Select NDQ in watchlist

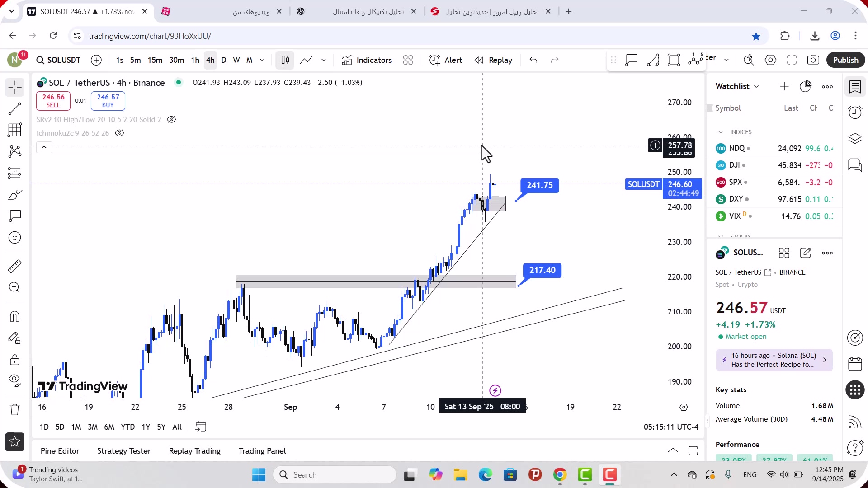(x=774, y=148)
